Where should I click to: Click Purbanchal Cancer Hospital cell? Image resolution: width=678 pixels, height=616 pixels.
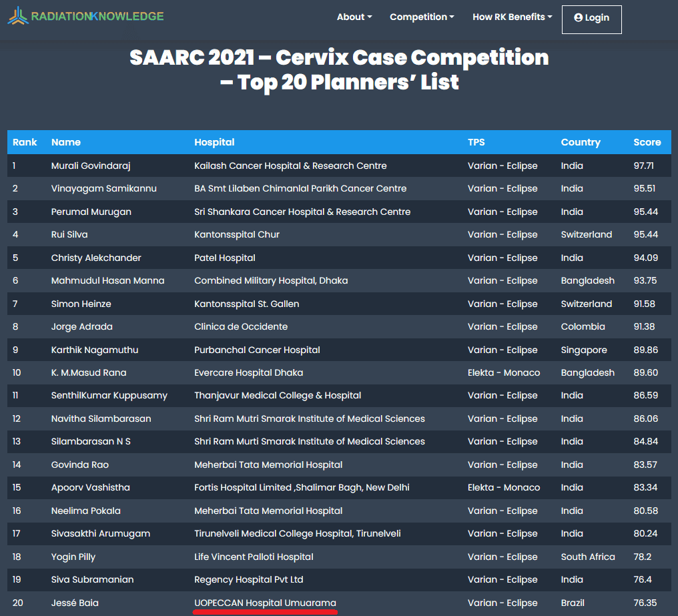tap(257, 350)
